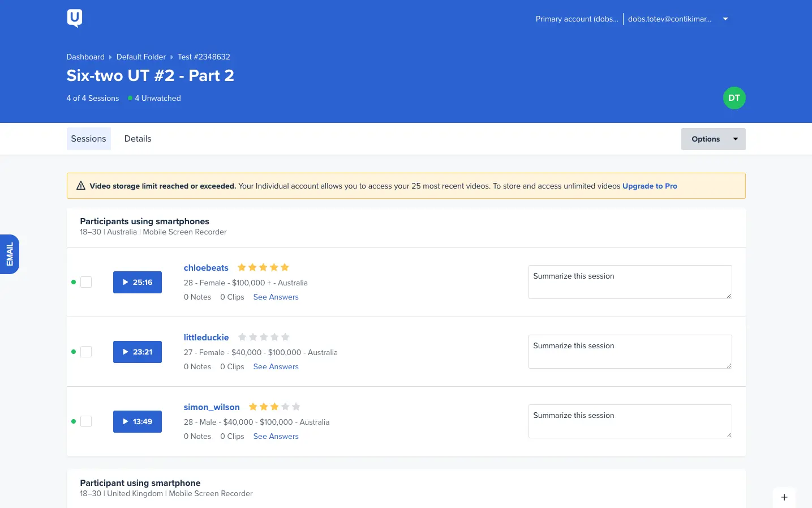Click Test #2348632 breadcrumb
The width and height of the screenshot is (812, 508).
coord(204,57)
